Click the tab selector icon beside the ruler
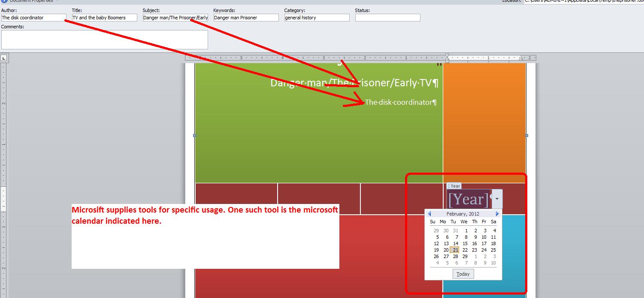644x298 pixels. point(3,58)
